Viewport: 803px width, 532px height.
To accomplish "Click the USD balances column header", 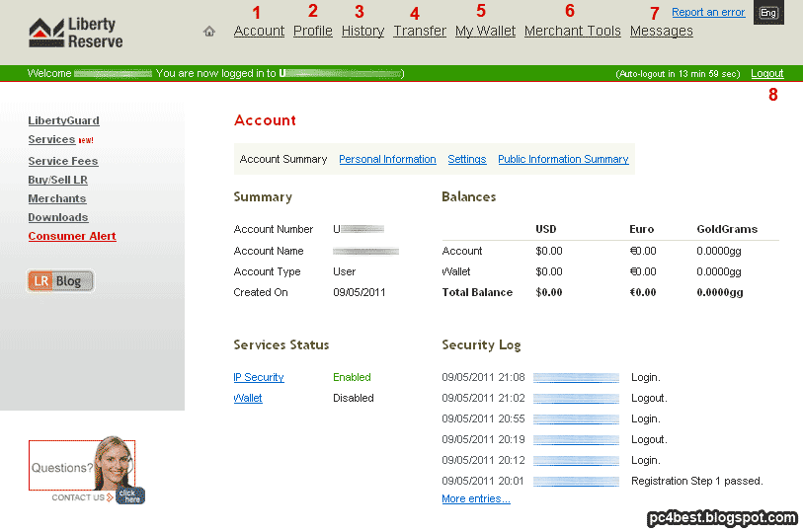I will (546, 229).
